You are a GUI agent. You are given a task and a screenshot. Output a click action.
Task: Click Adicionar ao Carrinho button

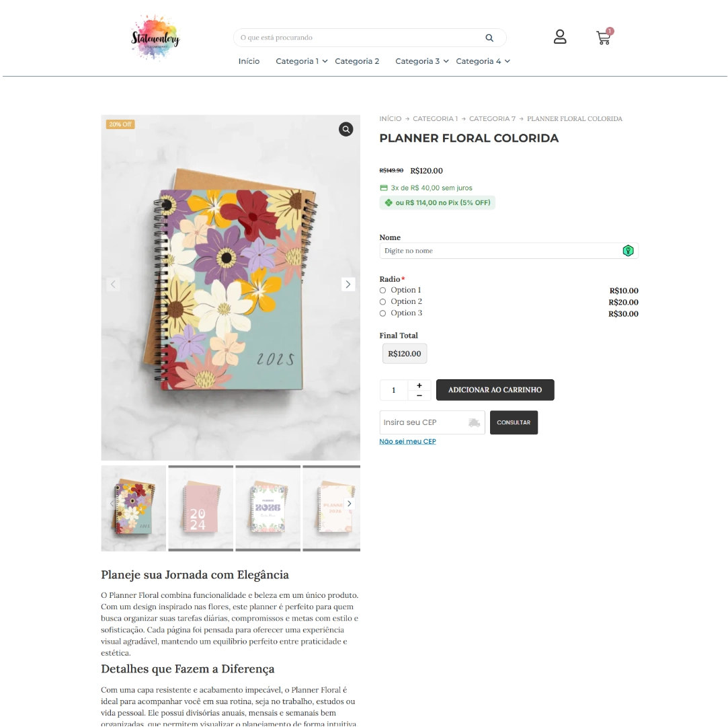[495, 390]
